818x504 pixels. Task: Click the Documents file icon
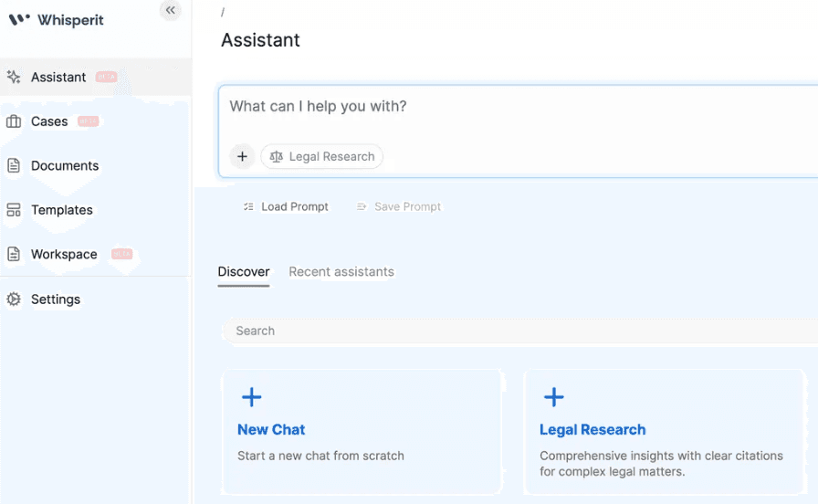pos(14,166)
